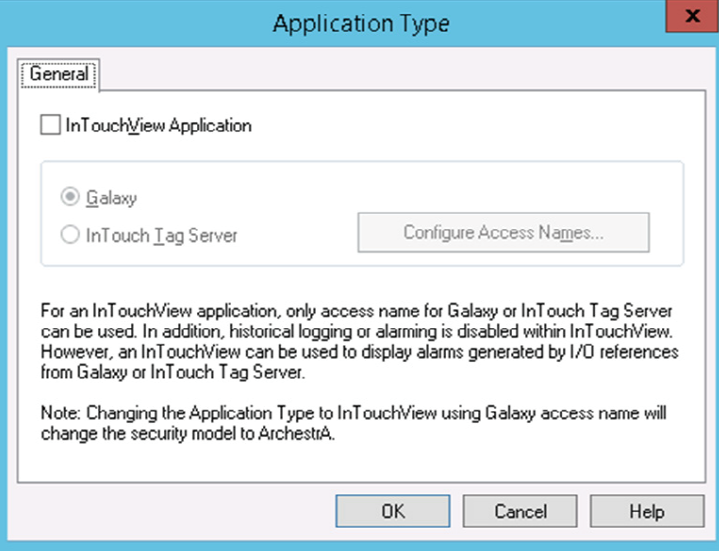Click the InTouch Tag Server label text

pyautogui.click(x=161, y=235)
